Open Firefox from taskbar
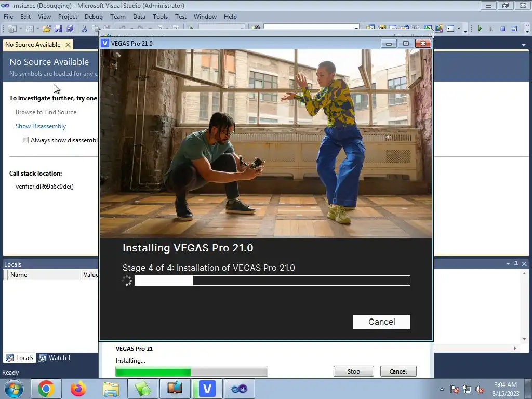 78,389
